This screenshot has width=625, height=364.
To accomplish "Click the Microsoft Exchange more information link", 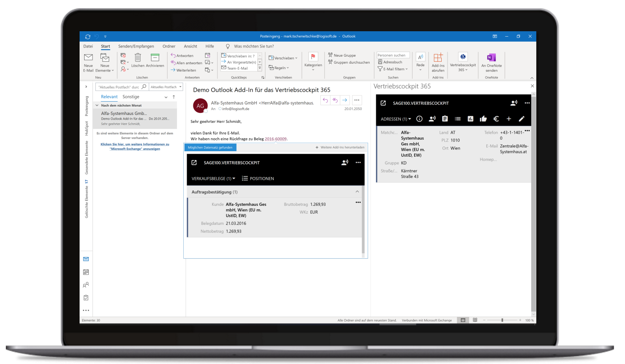I will point(135,147).
